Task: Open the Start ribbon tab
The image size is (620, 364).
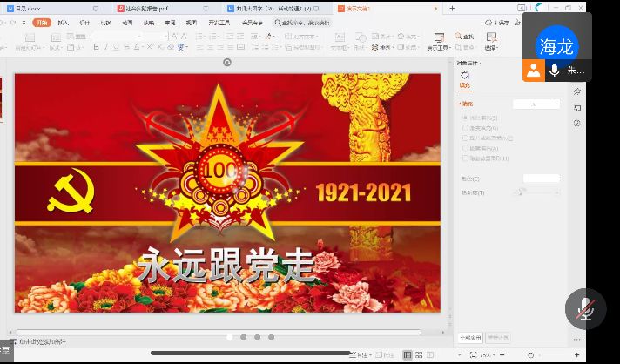Action: [x=42, y=23]
